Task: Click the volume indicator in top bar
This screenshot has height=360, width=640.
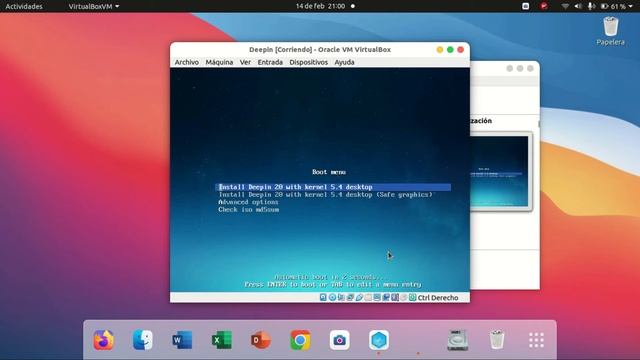Action: pyautogui.click(x=578, y=6)
